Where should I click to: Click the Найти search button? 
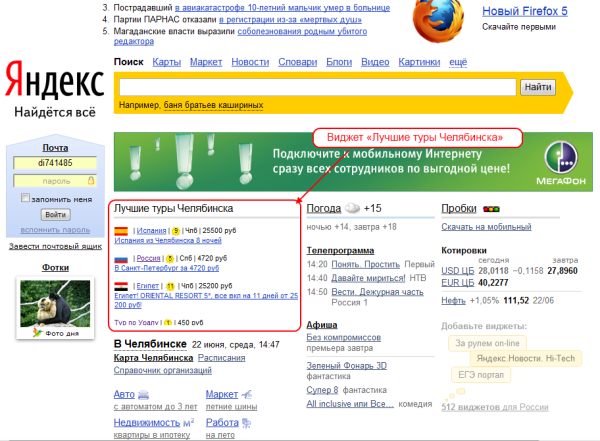[538, 87]
